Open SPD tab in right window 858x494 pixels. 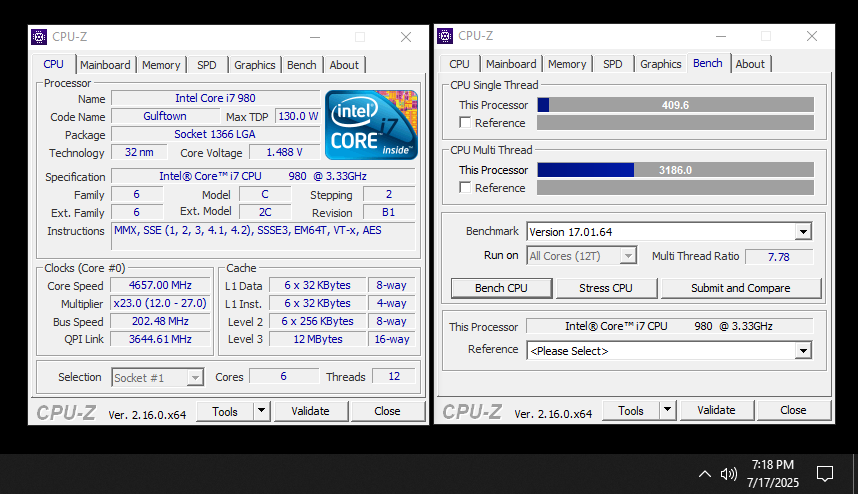612,63
